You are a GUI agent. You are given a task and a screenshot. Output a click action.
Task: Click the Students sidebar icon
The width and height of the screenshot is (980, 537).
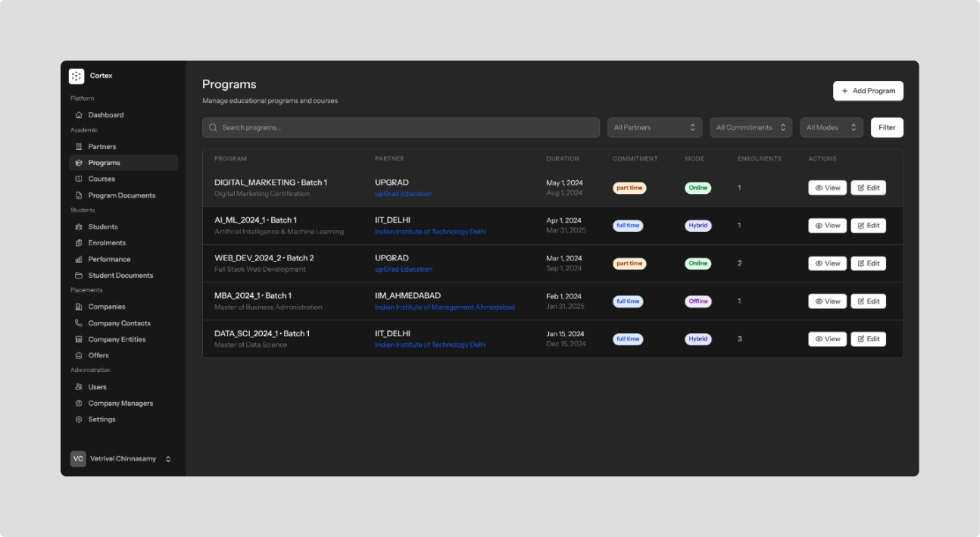coord(79,226)
